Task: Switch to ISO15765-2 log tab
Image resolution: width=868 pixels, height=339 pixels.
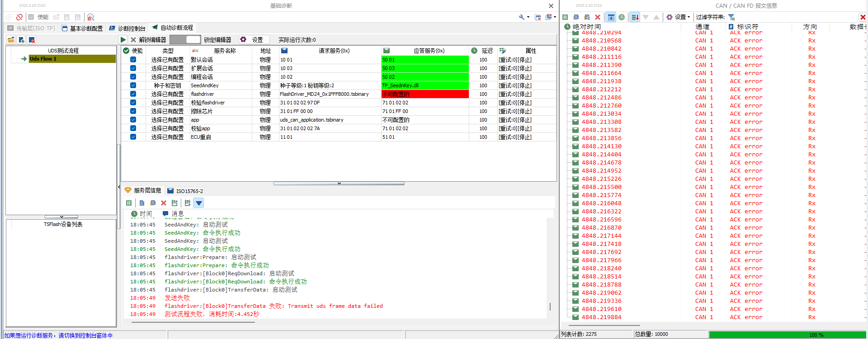Action: click(185, 191)
